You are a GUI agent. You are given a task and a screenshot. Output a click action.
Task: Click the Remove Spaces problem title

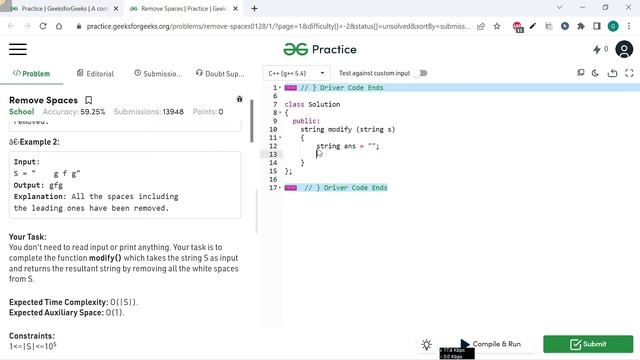pos(43,100)
